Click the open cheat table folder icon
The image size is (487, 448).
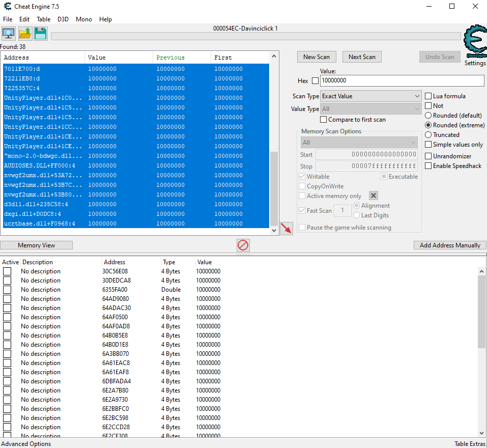pos(24,33)
